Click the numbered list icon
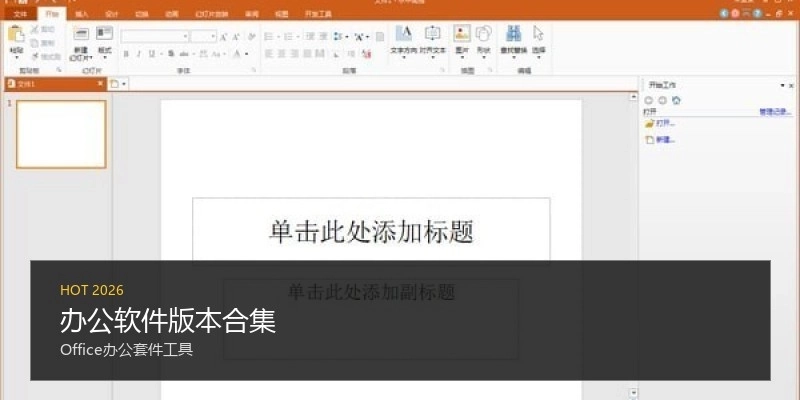 (288, 37)
